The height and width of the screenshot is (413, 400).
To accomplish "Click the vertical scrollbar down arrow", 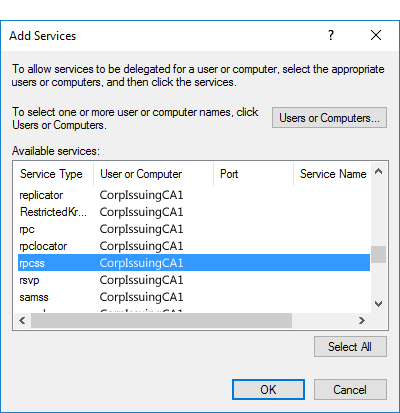I will 379,304.
